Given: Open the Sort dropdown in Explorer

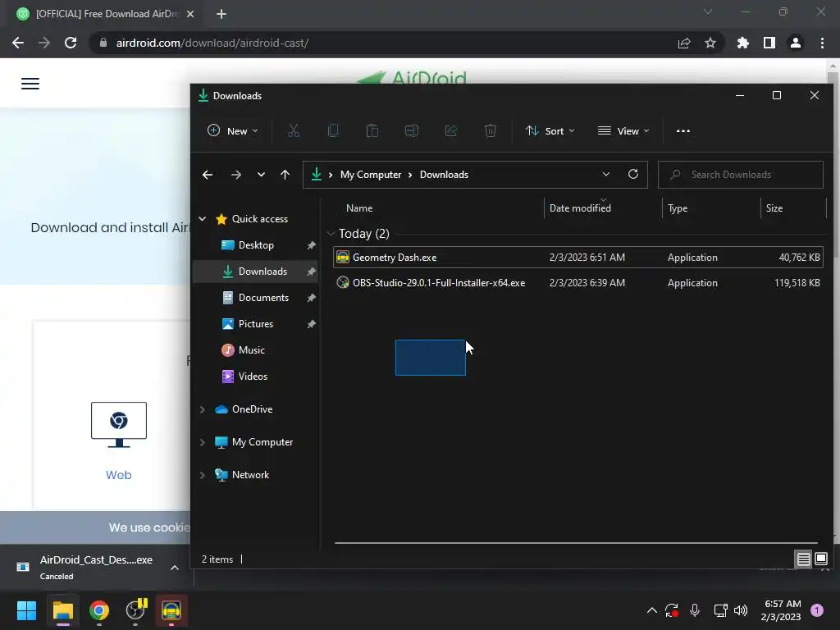Looking at the screenshot, I should [550, 130].
